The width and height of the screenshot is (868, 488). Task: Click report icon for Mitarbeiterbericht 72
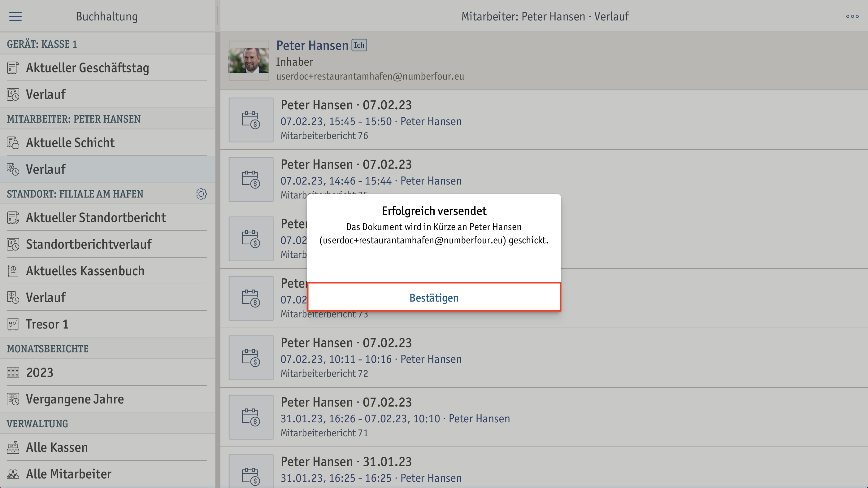tap(251, 358)
